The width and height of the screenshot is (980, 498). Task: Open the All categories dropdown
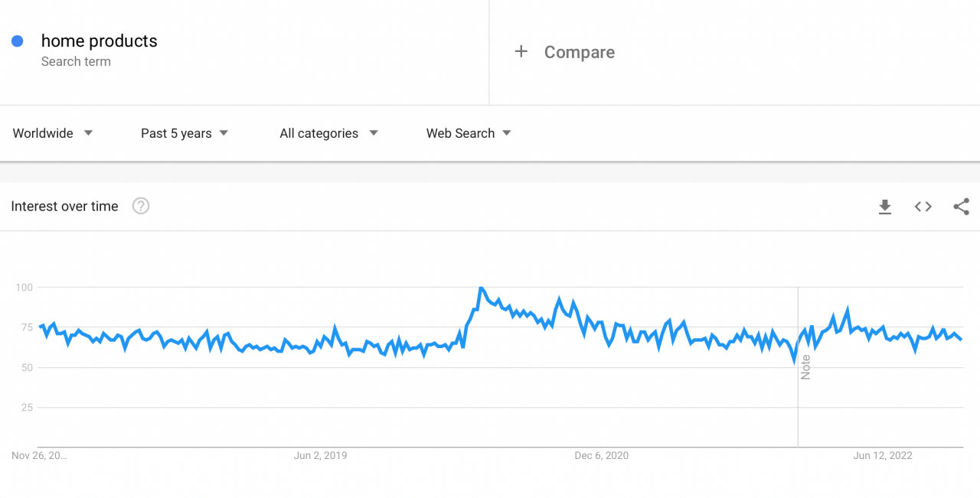tap(328, 133)
